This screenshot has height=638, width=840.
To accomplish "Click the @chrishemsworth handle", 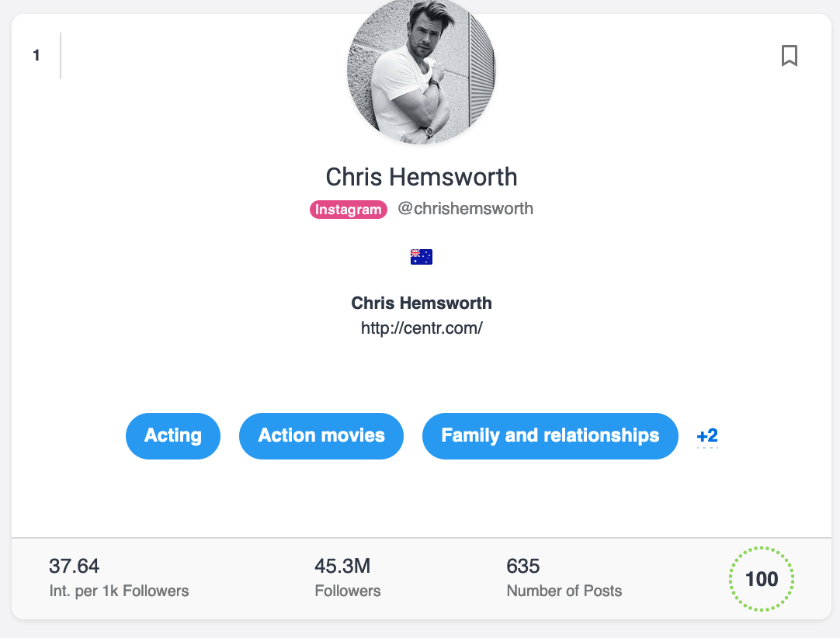I will [465, 209].
